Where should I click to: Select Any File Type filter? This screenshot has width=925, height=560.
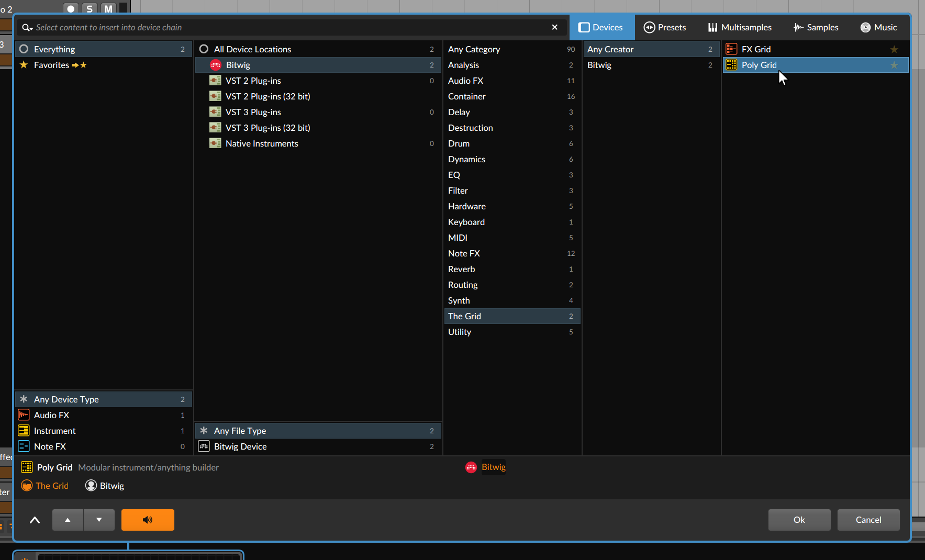point(318,431)
